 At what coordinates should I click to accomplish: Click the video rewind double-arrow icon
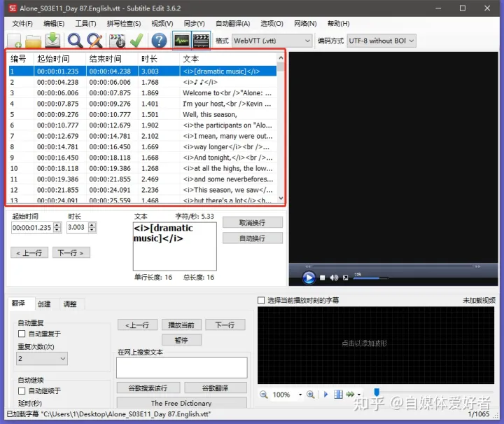(308, 267)
